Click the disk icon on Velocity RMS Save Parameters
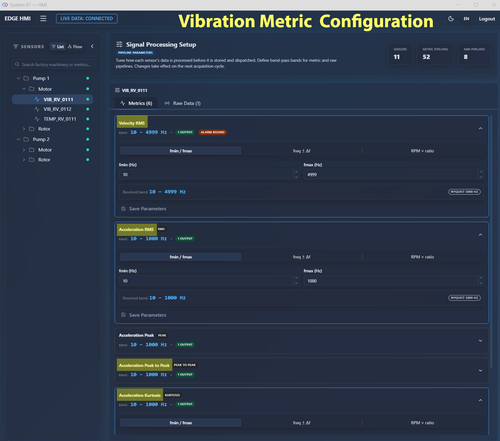Image resolution: width=500 pixels, height=441 pixels. 123,209
